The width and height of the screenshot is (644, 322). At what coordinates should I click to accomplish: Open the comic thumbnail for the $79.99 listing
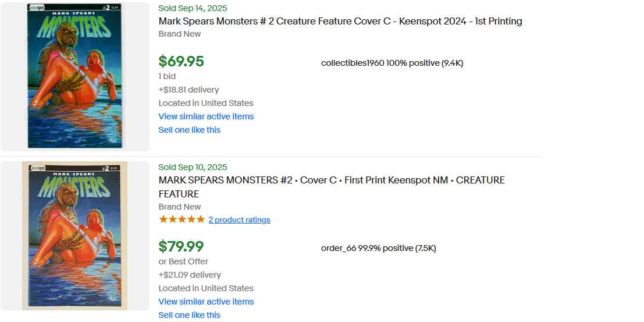[x=74, y=235]
